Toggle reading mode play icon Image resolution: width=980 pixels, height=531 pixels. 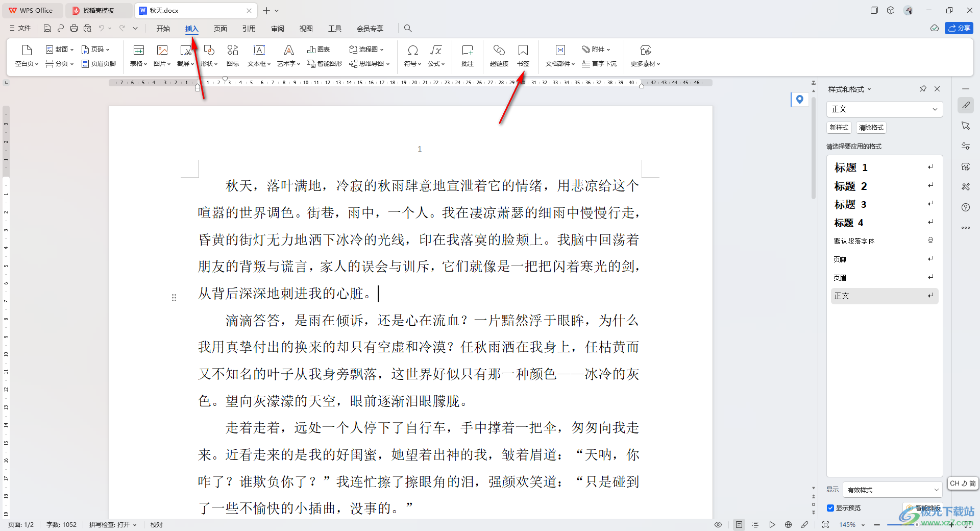tap(772, 524)
